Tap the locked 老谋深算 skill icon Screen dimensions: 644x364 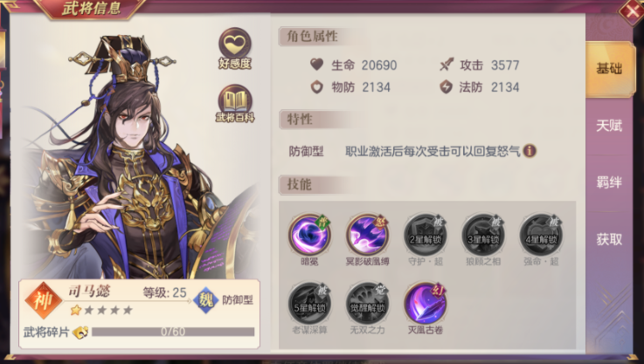309,304
